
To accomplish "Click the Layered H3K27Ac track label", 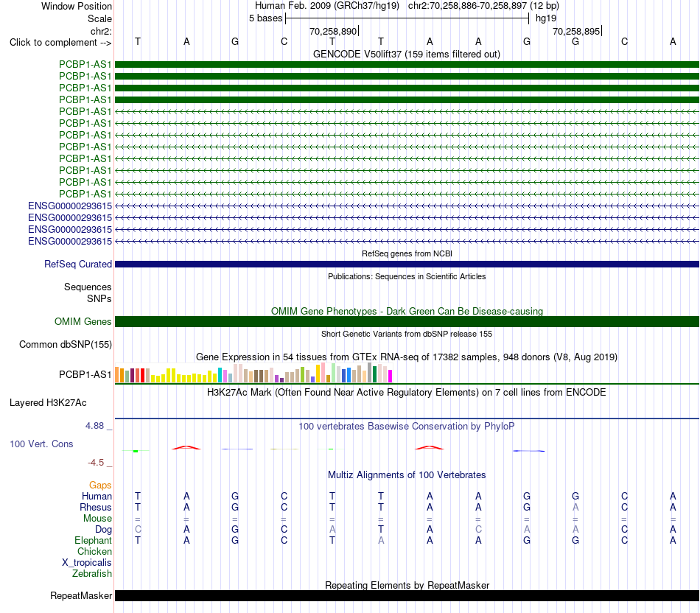I will 48,403.
